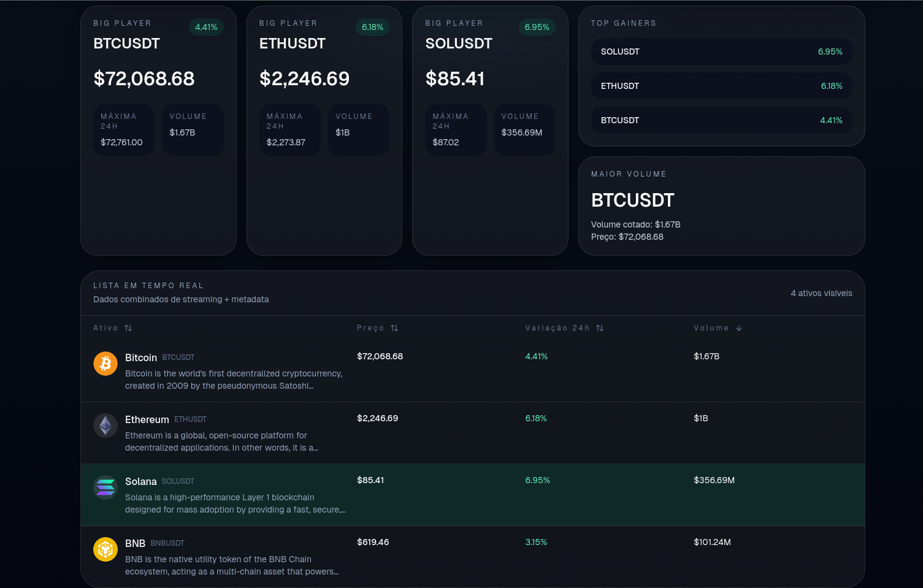Image resolution: width=923 pixels, height=588 pixels.
Task: Click the orange Bitcoin logo icon
Action: (x=105, y=364)
